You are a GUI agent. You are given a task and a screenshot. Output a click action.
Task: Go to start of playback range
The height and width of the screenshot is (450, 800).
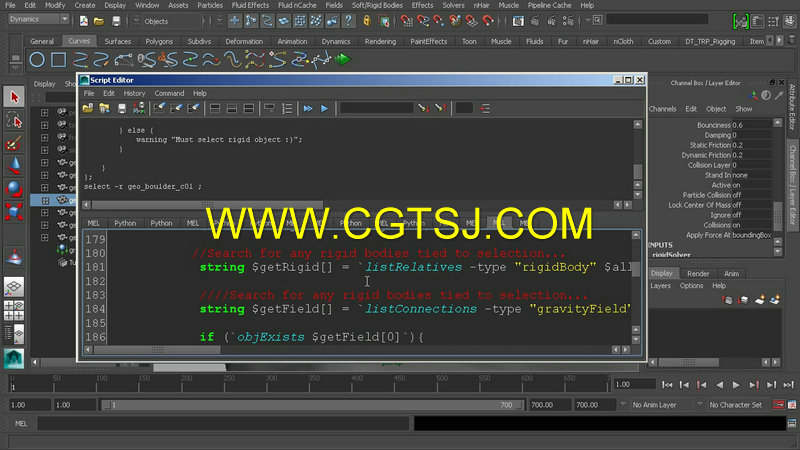[x=667, y=385]
